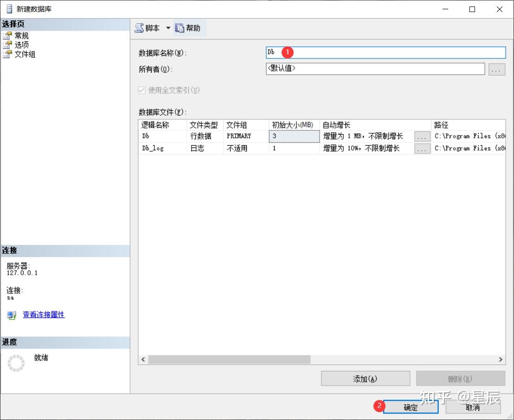The height and width of the screenshot is (420, 514).
Task: Confirm with the 确定 button
Action: pos(411,407)
